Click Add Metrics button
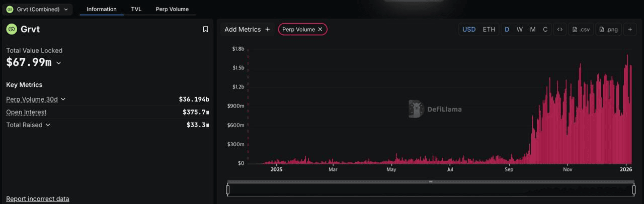644x204 pixels. coord(247,29)
